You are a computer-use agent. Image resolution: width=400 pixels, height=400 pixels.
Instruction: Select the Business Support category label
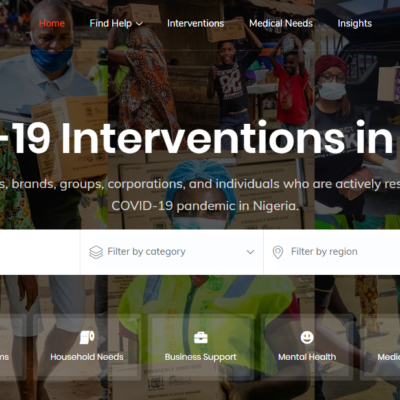click(201, 357)
